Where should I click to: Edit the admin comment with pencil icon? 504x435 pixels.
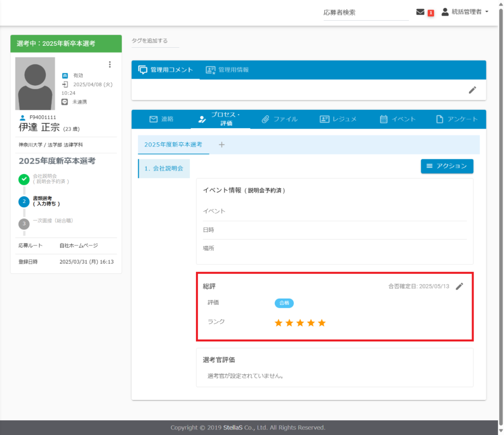pyautogui.click(x=472, y=90)
